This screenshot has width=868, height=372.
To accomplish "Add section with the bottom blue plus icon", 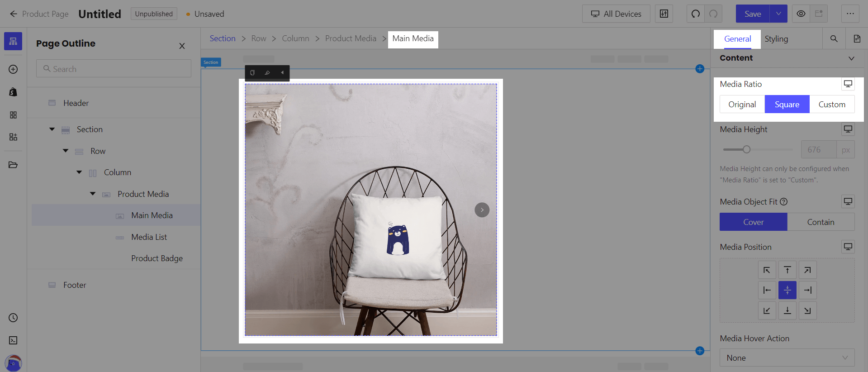I will [x=700, y=351].
